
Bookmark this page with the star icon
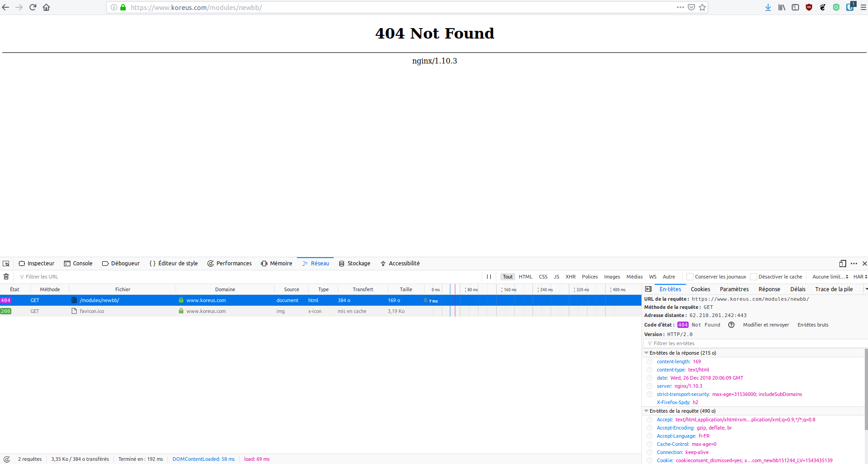tap(702, 7)
